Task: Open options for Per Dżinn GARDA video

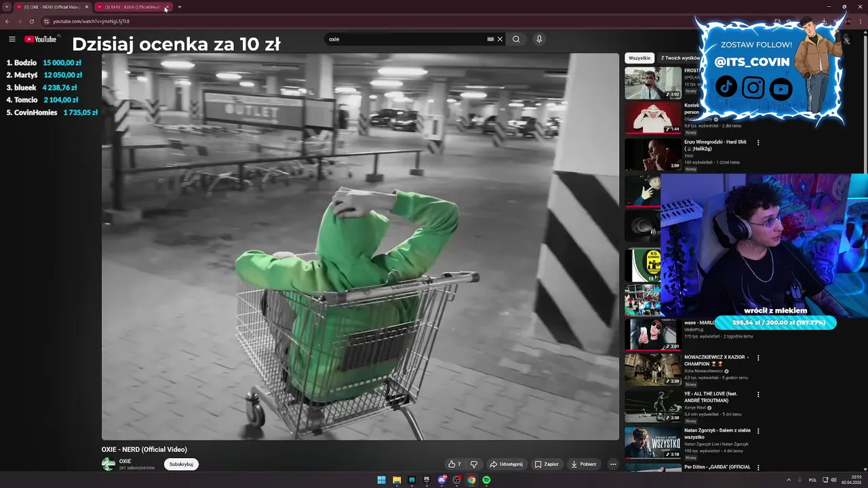Action: pyautogui.click(x=758, y=467)
